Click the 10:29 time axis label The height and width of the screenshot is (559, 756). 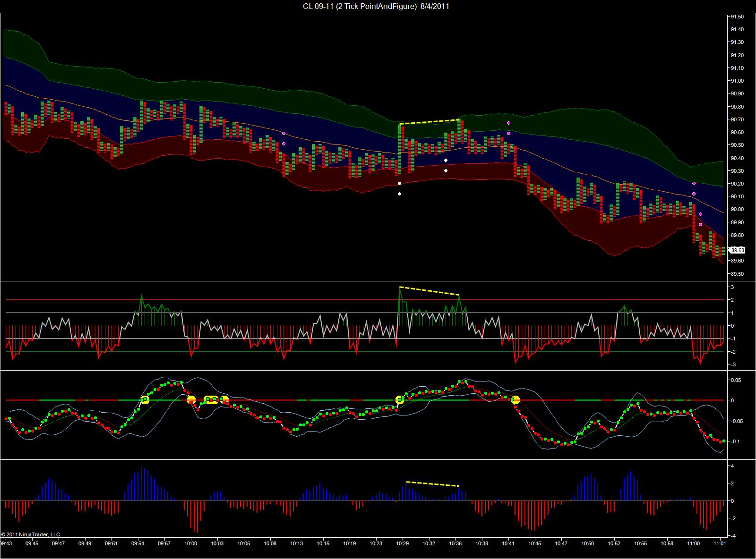click(x=403, y=543)
